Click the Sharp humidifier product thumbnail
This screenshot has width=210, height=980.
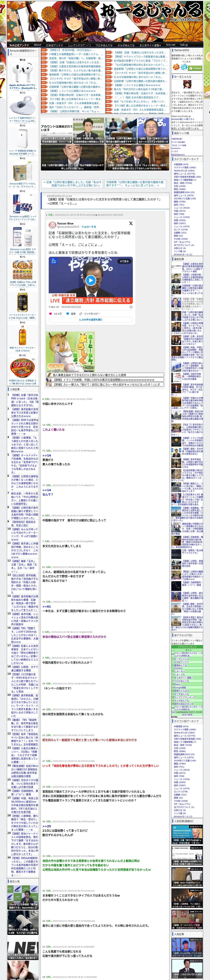(22, 139)
